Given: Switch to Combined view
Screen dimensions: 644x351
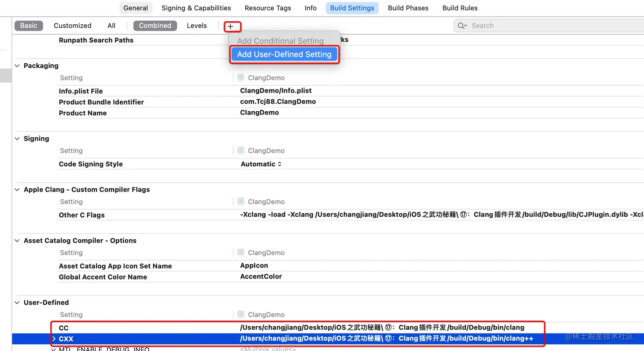Looking at the screenshot, I should [x=155, y=26].
